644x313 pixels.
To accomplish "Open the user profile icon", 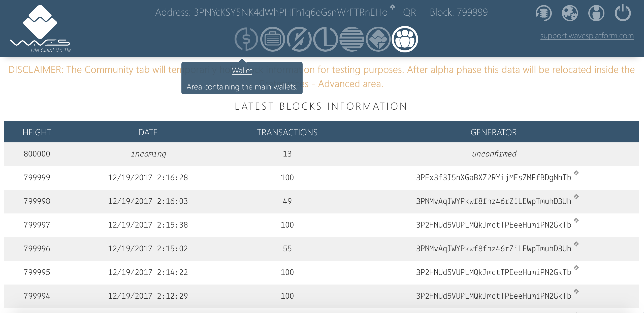I will click(596, 13).
